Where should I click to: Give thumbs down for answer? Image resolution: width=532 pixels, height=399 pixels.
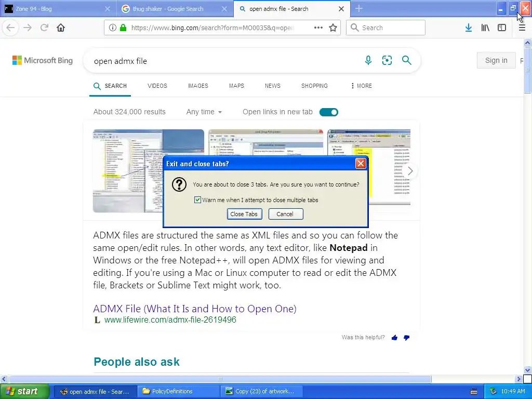pyautogui.click(x=406, y=338)
